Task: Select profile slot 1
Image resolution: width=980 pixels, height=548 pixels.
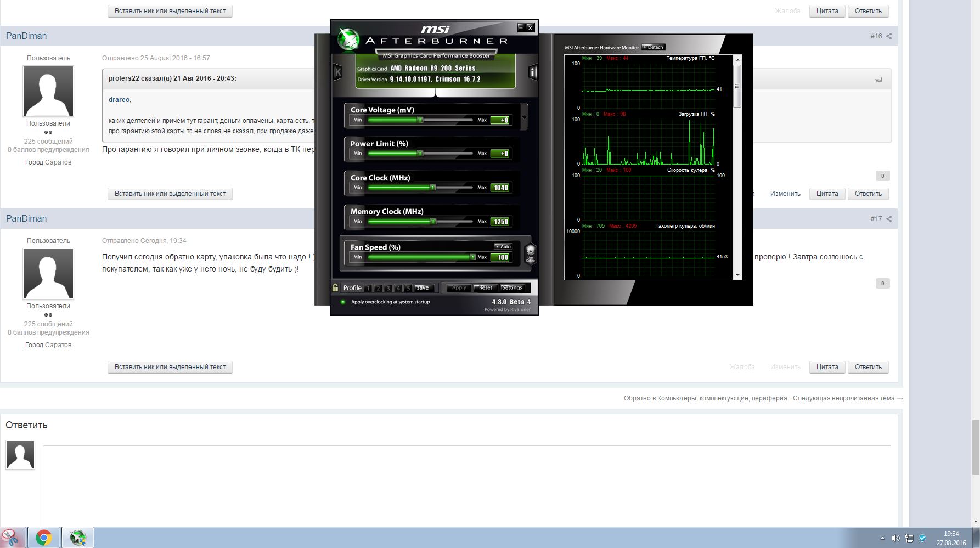Action: (368, 288)
